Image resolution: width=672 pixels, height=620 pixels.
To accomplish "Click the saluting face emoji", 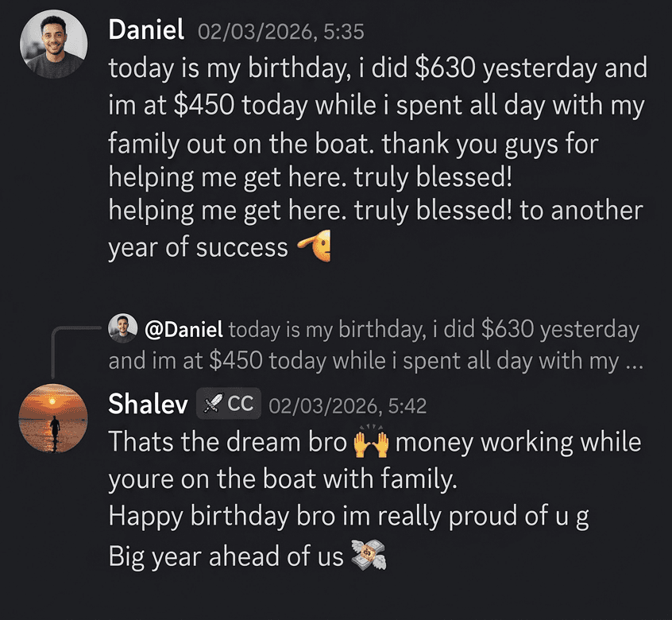I will pyautogui.click(x=314, y=246).
